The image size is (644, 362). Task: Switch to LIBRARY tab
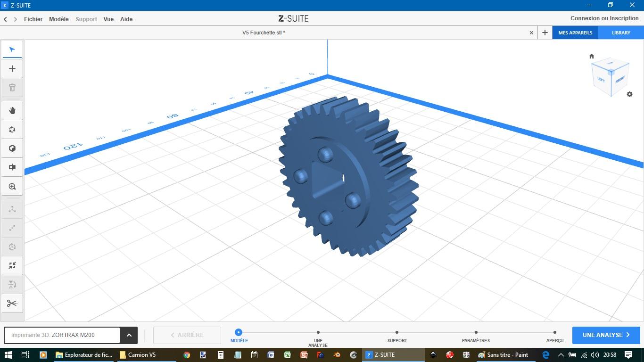pos(621,33)
